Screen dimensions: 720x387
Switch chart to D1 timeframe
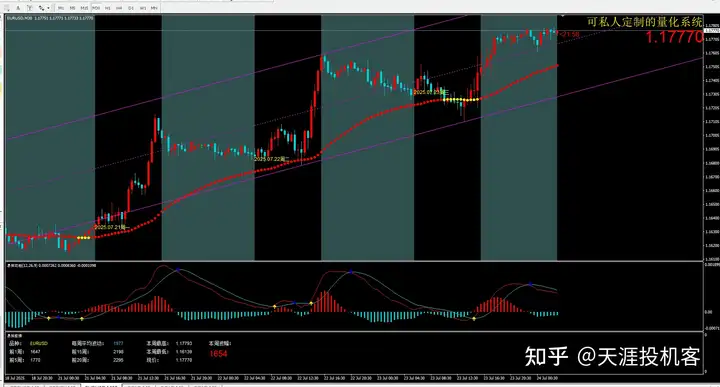pyautogui.click(x=131, y=8)
